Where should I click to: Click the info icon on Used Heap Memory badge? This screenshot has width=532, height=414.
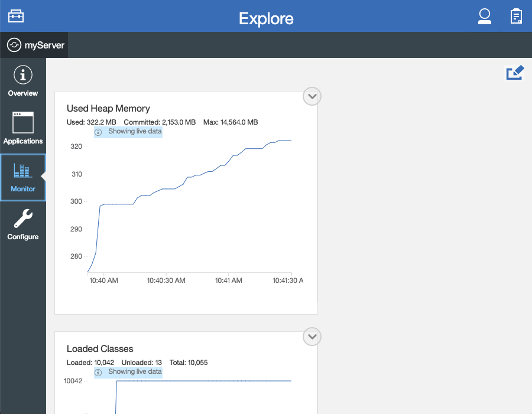tap(98, 132)
